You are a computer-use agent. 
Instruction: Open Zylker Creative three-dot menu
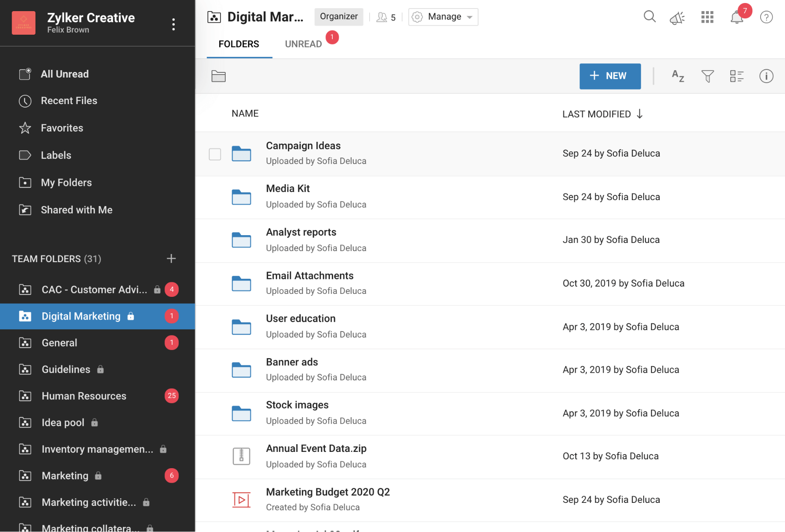[173, 24]
